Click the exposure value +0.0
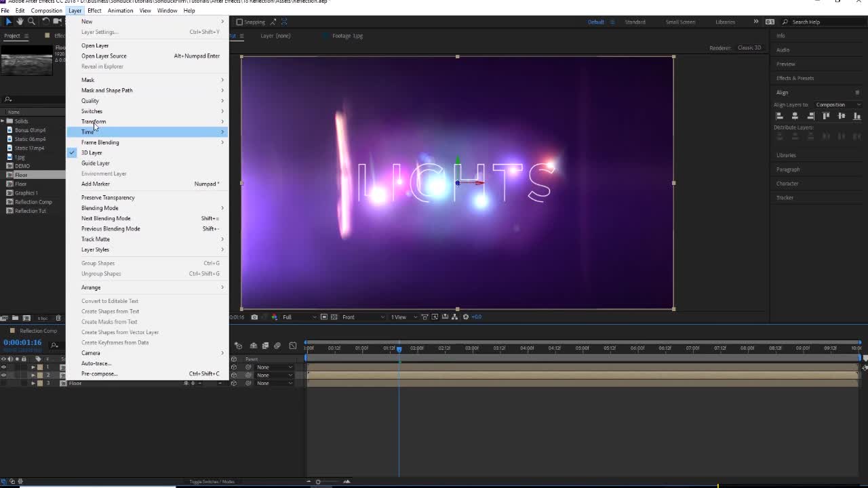Screen dimensions: 868x488 pyautogui.click(x=477, y=317)
